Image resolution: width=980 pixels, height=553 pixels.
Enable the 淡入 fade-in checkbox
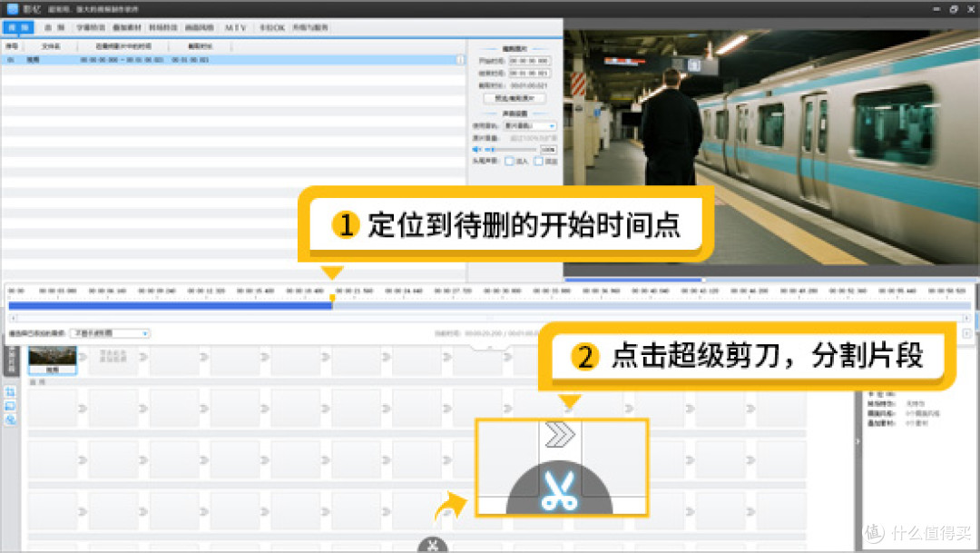[x=509, y=162]
